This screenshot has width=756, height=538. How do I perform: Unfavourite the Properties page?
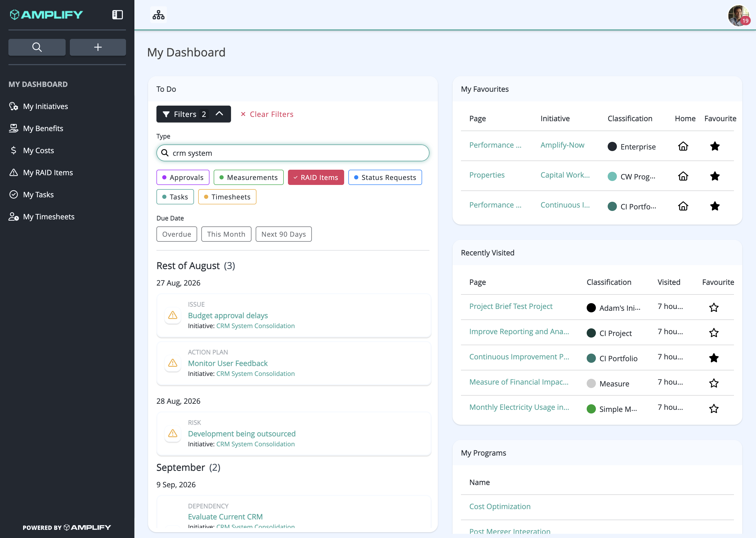pyautogui.click(x=715, y=176)
